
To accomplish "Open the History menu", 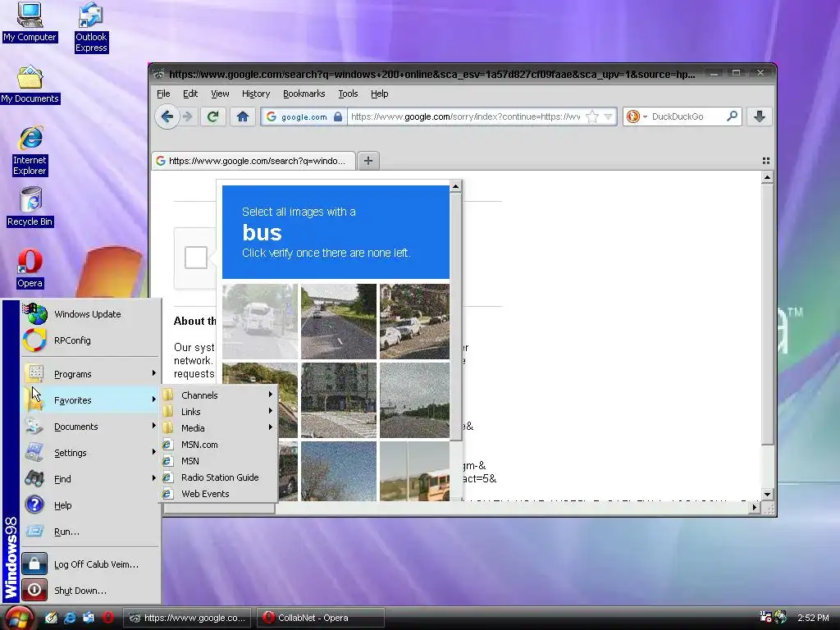I will coord(256,94).
